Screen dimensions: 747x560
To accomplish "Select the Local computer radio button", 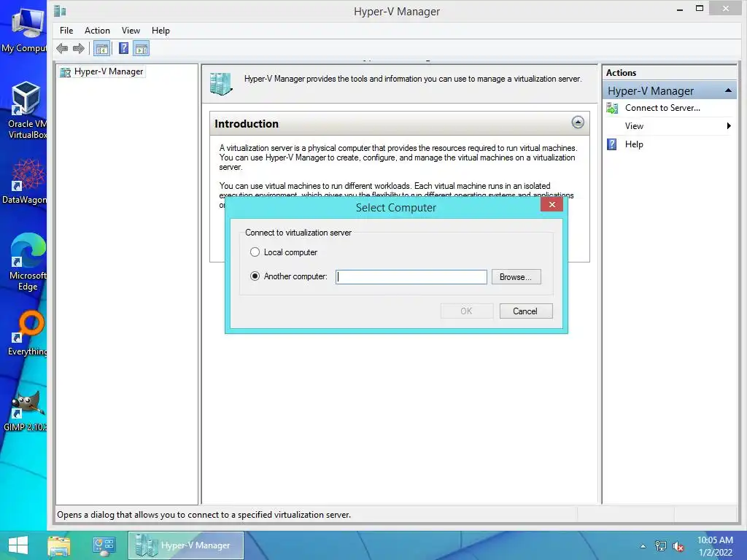I will click(x=255, y=252).
